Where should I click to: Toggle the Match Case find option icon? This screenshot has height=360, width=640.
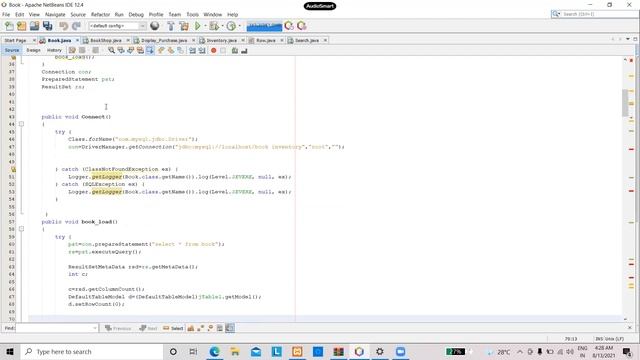click(191, 328)
